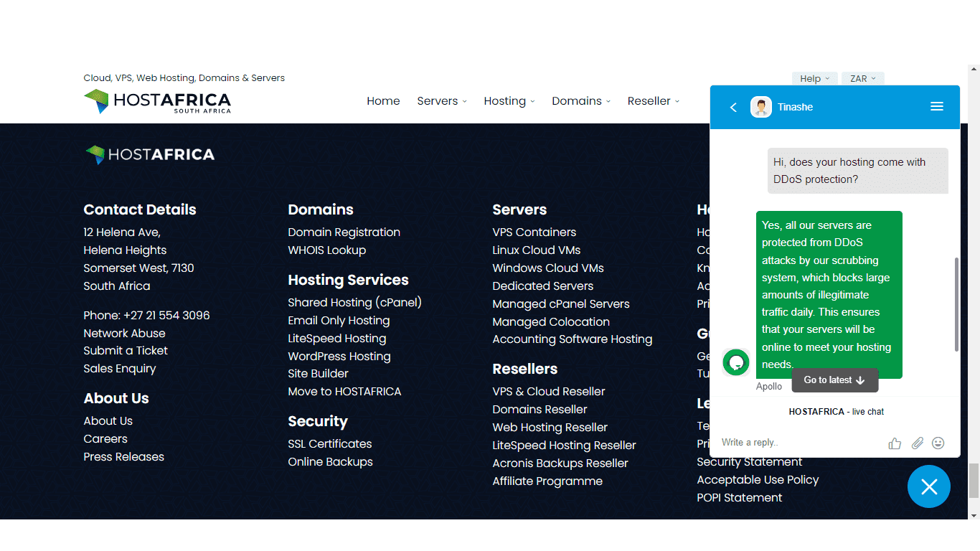Open Acronis Backups Reseller link
This screenshot has width=980, height=551.
pyautogui.click(x=560, y=463)
